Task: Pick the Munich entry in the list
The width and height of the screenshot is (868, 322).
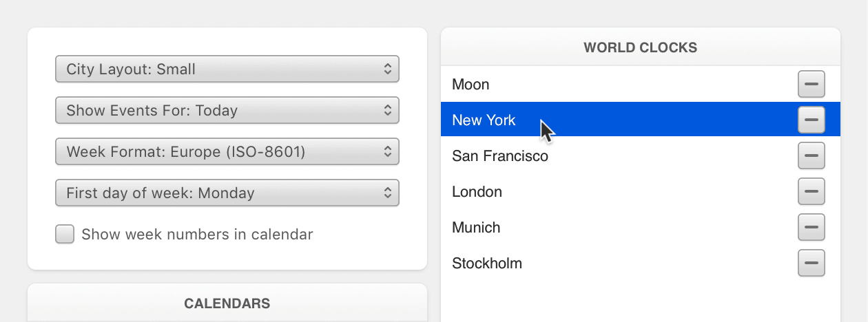Action: coord(641,227)
